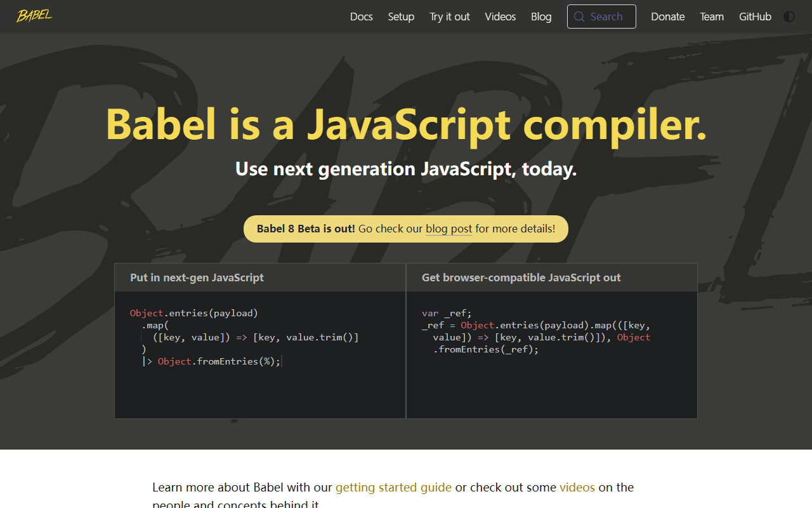Image resolution: width=812 pixels, height=508 pixels.
Task: Open the Donate link
Action: click(668, 17)
